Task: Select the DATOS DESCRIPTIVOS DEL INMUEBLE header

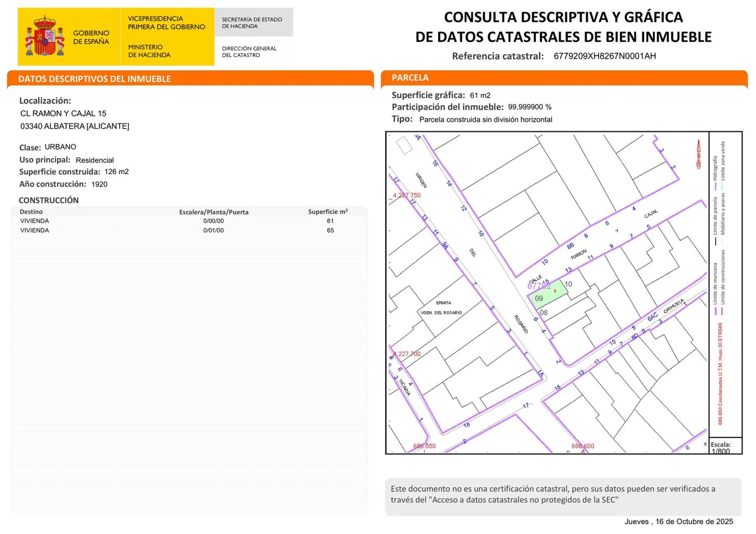Action: (95, 79)
